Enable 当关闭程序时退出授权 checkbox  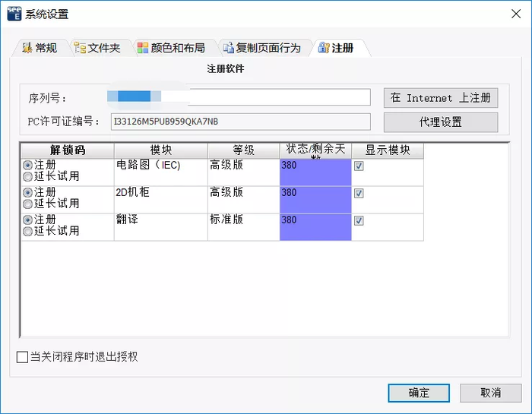pos(22,357)
